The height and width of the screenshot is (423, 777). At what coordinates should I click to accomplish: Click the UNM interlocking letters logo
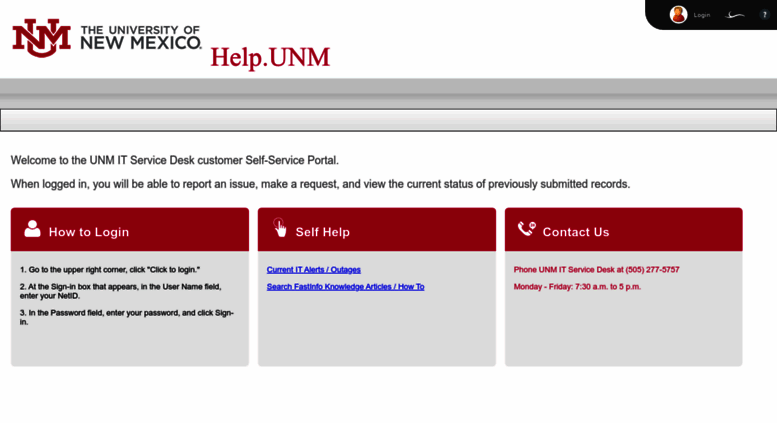tap(42, 38)
